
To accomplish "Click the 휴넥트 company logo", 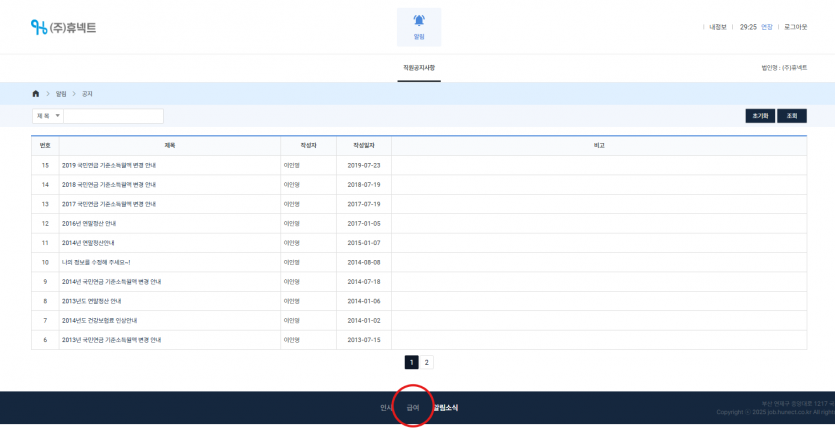I will point(63,27).
